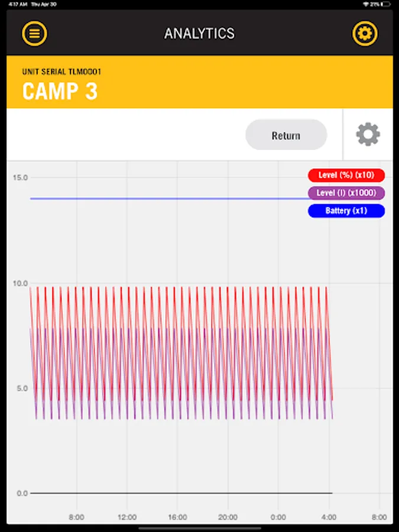The height and width of the screenshot is (532, 399).
Task: Tap the 12:00 time axis label
Action: (x=127, y=517)
